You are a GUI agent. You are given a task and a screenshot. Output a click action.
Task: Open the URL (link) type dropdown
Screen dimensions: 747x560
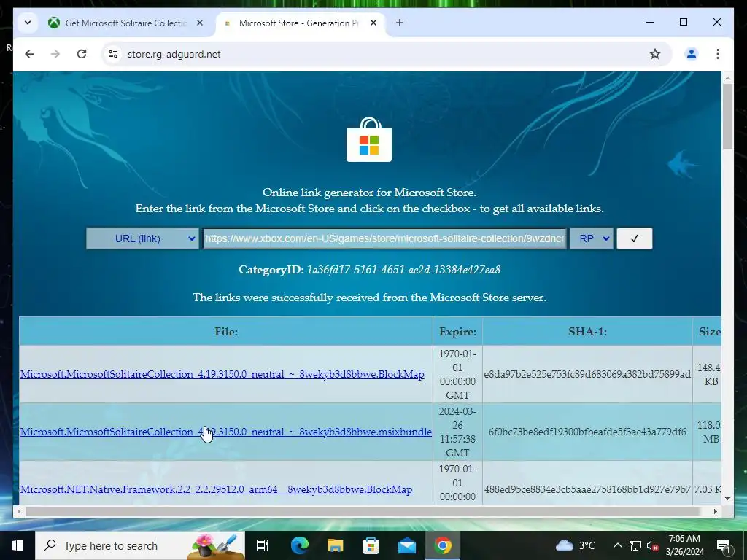142,238
